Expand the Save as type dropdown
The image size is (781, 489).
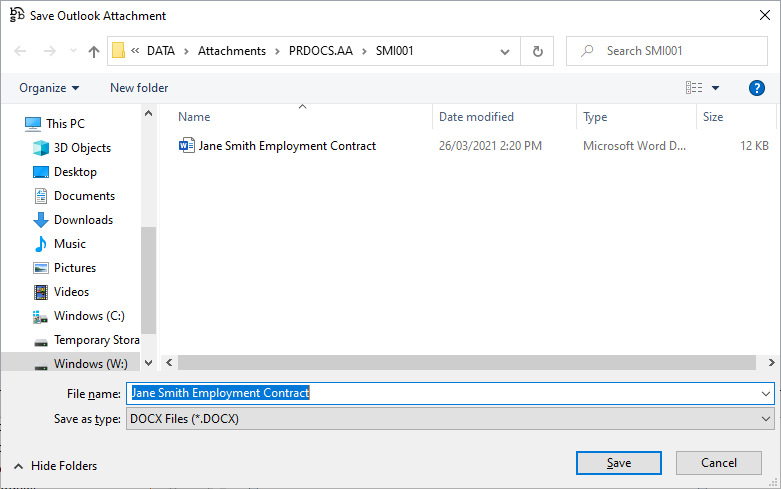[x=766, y=419]
